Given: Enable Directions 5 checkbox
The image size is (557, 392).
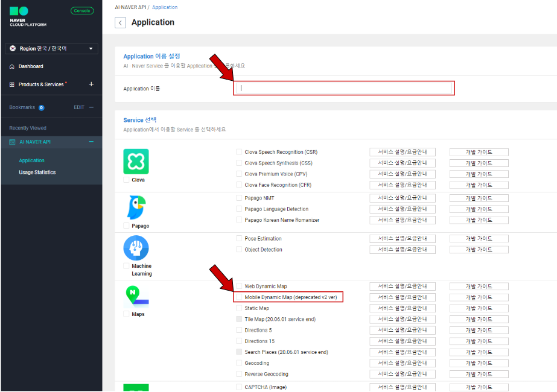Looking at the screenshot, I should click(239, 330).
